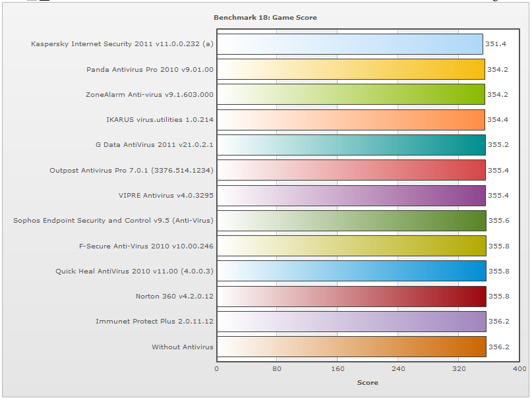
Task: Select the G Data AntiVirus 2011 label
Action: click(x=154, y=145)
